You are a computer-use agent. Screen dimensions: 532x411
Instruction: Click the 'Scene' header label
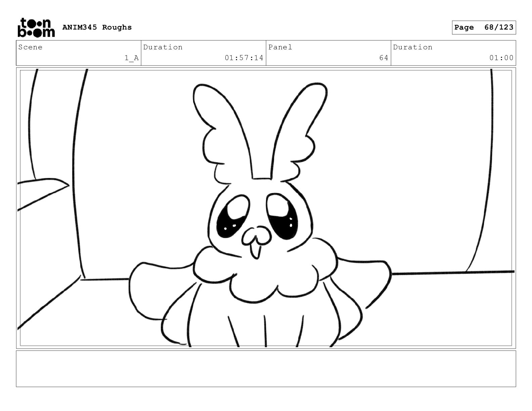pyautogui.click(x=31, y=47)
